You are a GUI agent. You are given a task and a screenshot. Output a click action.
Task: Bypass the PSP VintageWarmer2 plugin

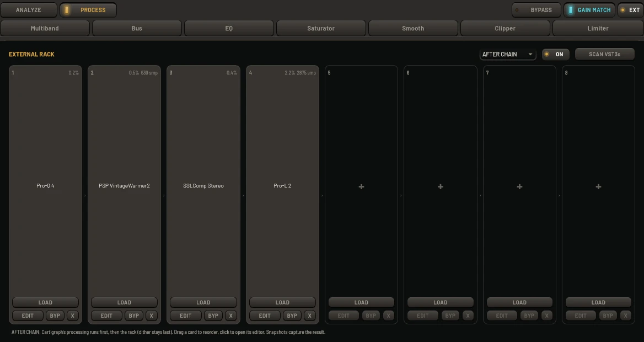coord(134,316)
